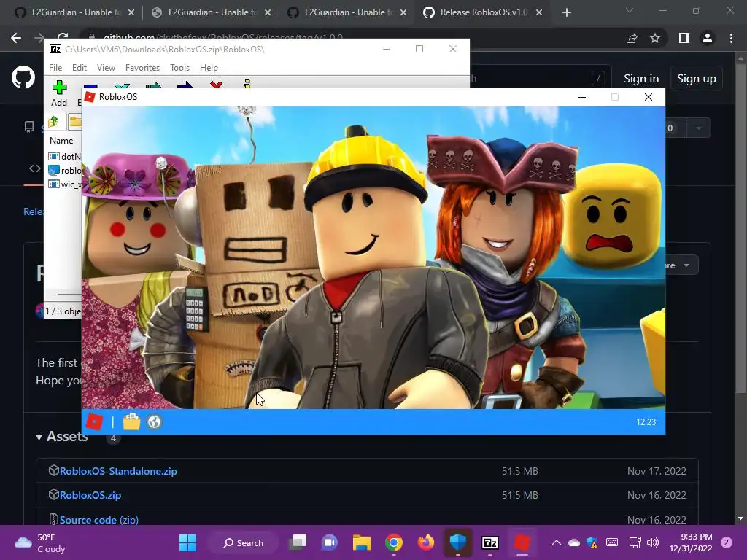Click the Name column header in 7-Zip
The height and width of the screenshot is (560, 747).
point(61,141)
